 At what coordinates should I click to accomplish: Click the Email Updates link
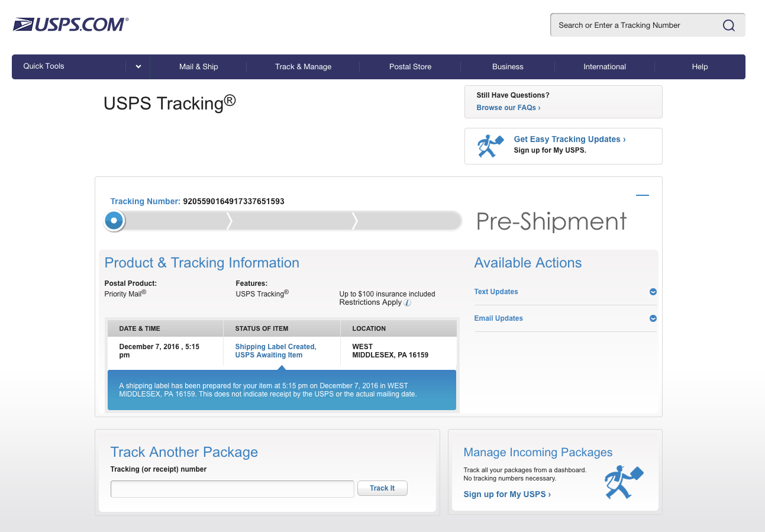point(498,318)
